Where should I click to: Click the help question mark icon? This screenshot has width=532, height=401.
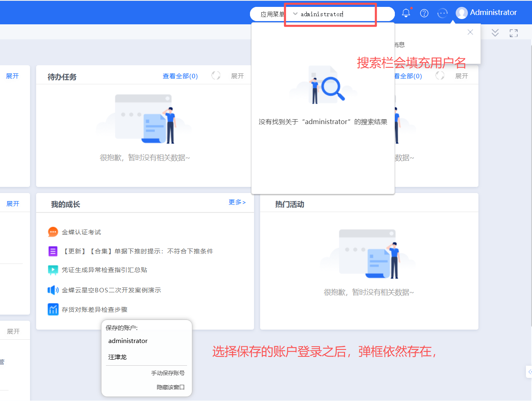coord(424,13)
